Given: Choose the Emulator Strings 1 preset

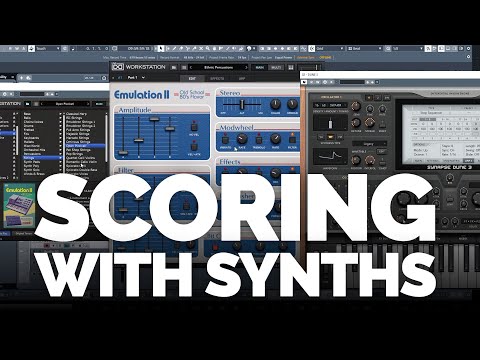Looking at the screenshot, I should pos(80,122).
